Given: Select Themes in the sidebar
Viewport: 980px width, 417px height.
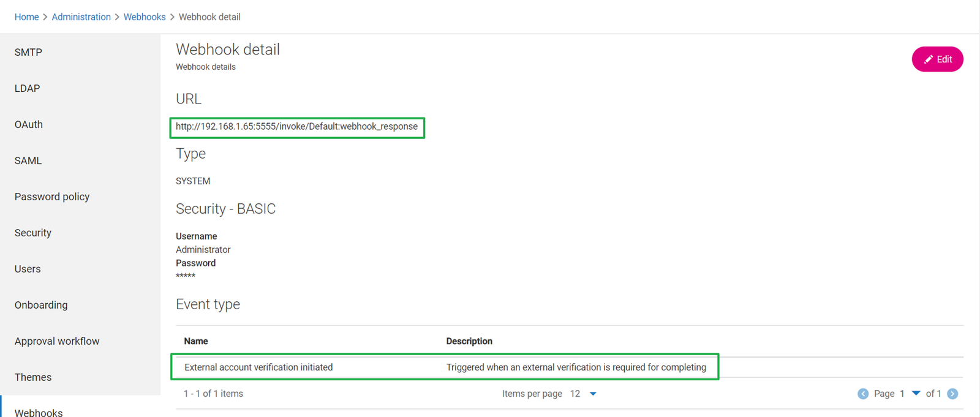Looking at the screenshot, I should click(x=33, y=378).
